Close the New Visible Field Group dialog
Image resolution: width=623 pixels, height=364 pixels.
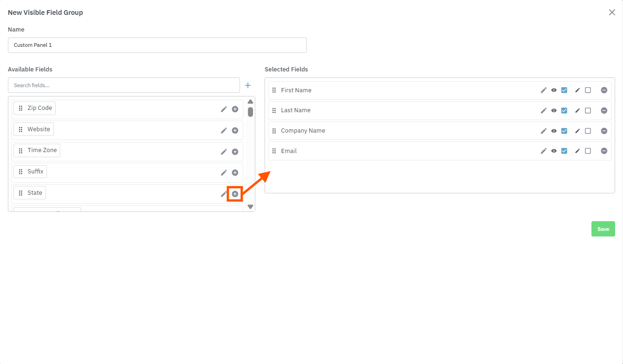tap(612, 13)
